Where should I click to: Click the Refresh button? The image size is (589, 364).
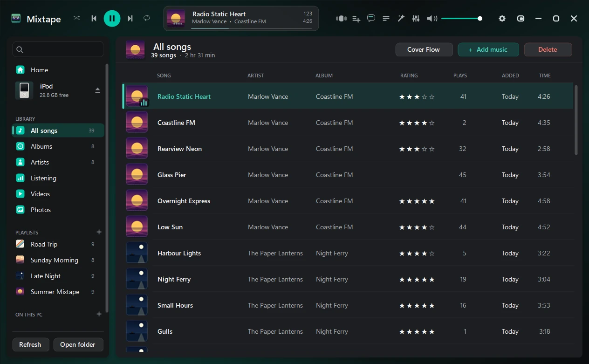coord(30,344)
